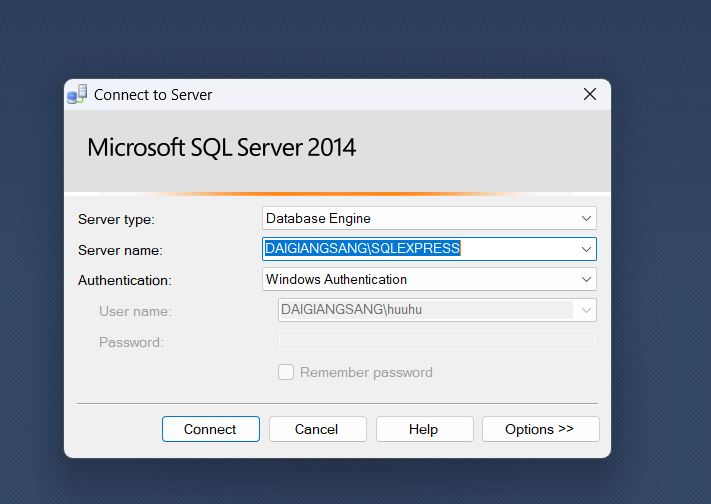Open the Authentication dropdown arrow

pyautogui.click(x=586, y=280)
